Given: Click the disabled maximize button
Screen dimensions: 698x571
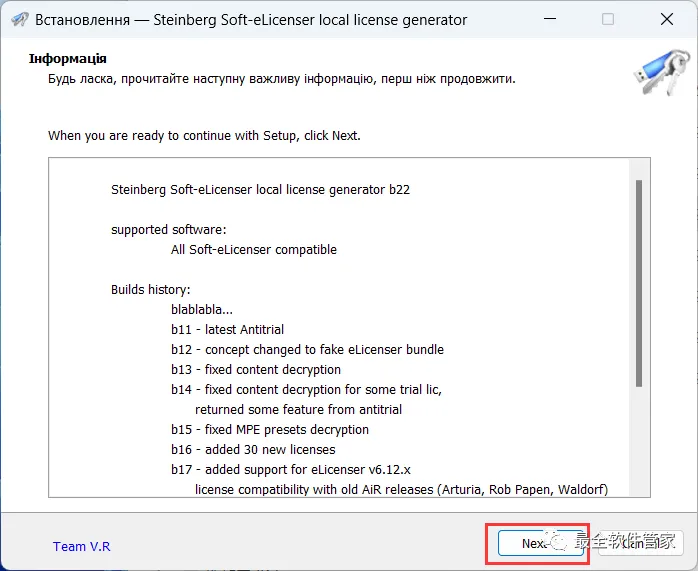Looking at the screenshot, I should 608,19.
